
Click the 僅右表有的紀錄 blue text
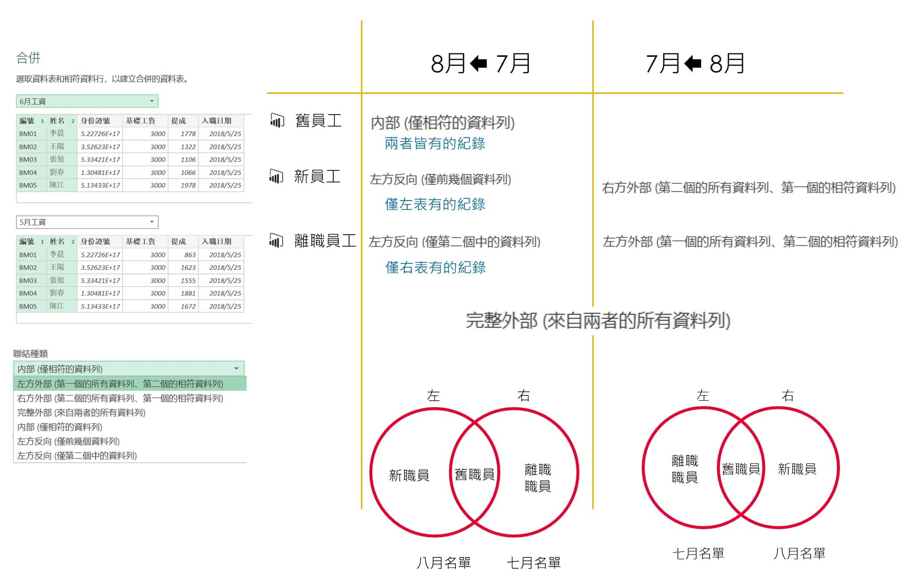[x=435, y=267]
